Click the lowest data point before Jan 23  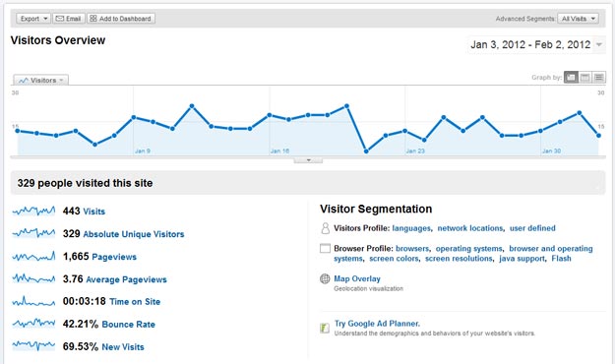tap(366, 152)
